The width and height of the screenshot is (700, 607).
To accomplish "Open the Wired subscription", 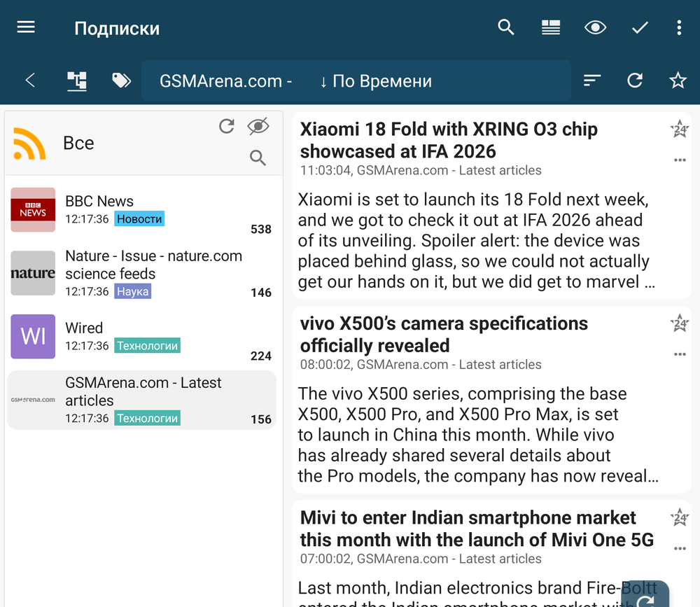I will click(x=142, y=337).
